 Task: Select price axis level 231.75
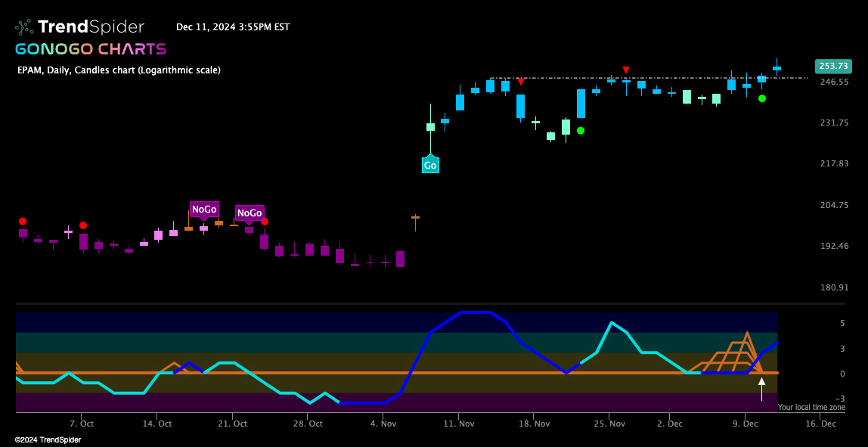[834, 123]
